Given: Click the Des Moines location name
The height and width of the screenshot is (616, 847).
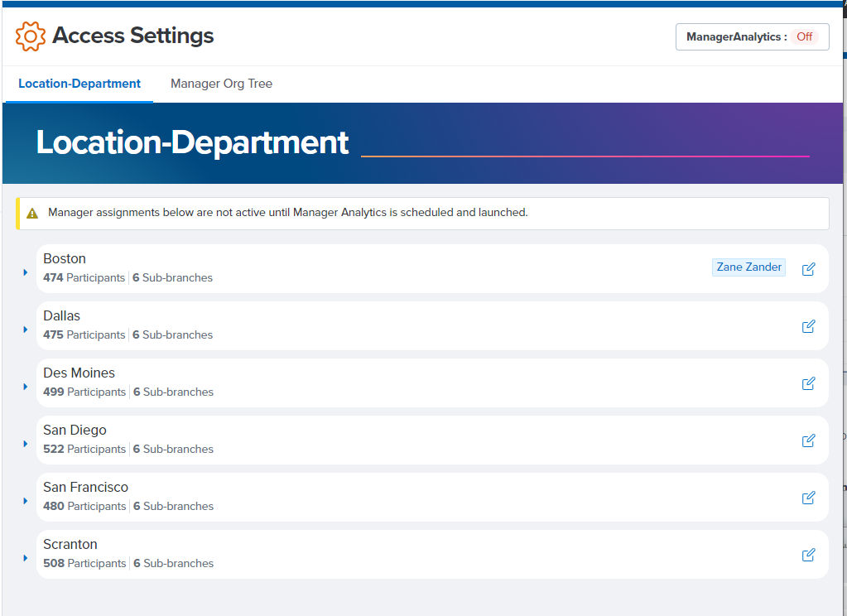Looking at the screenshot, I should coord(79,373).
